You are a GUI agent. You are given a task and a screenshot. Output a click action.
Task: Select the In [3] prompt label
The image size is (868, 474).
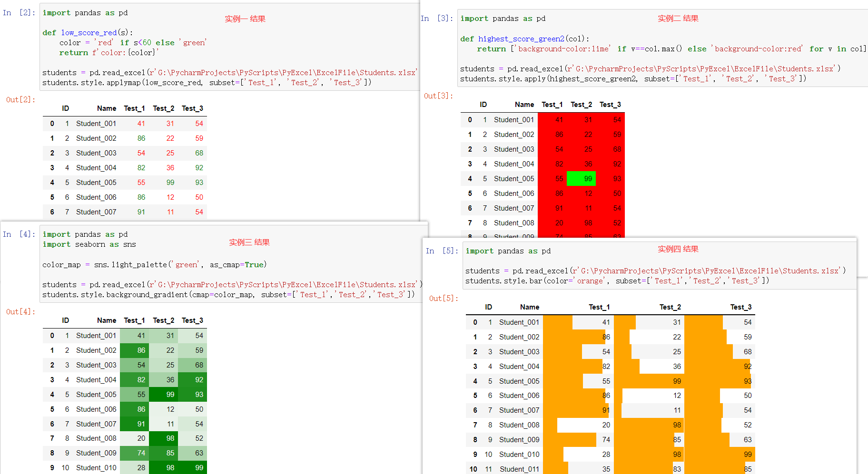(x=437, y=18)
